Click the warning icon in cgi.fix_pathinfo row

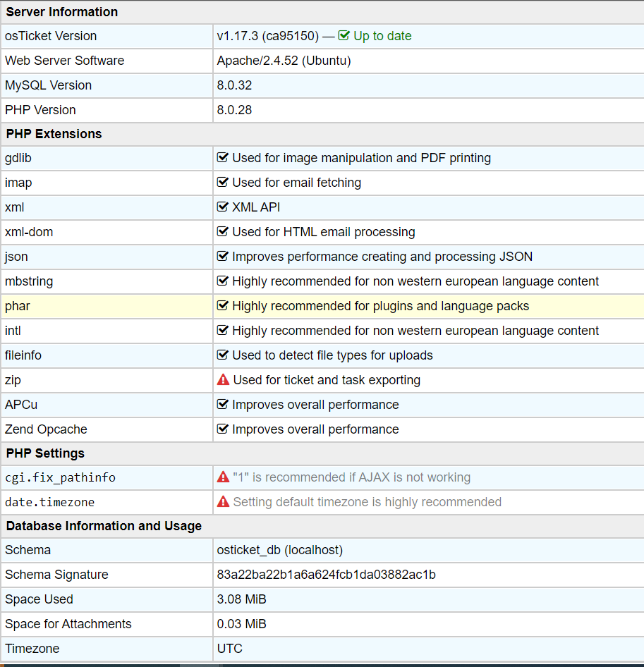pos(223,477)
